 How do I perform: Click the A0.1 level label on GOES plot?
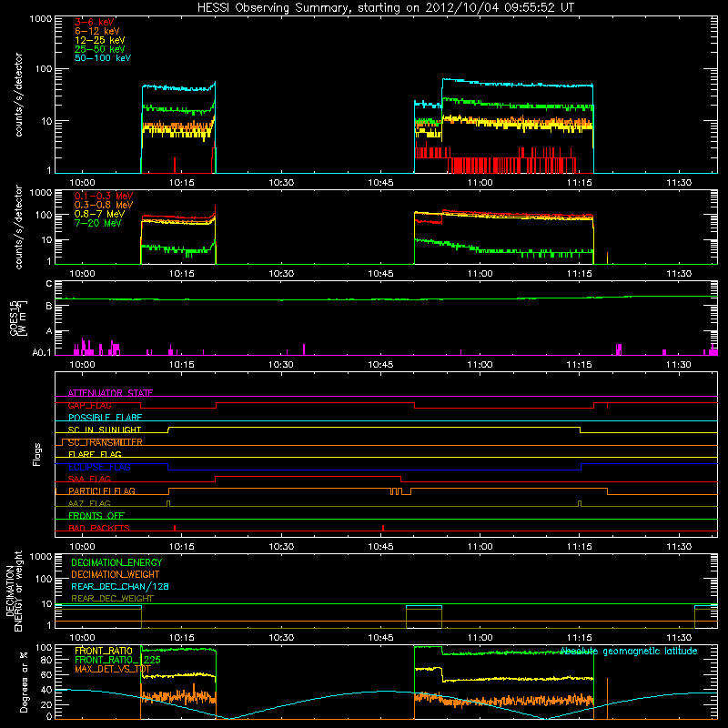[42, 353]
